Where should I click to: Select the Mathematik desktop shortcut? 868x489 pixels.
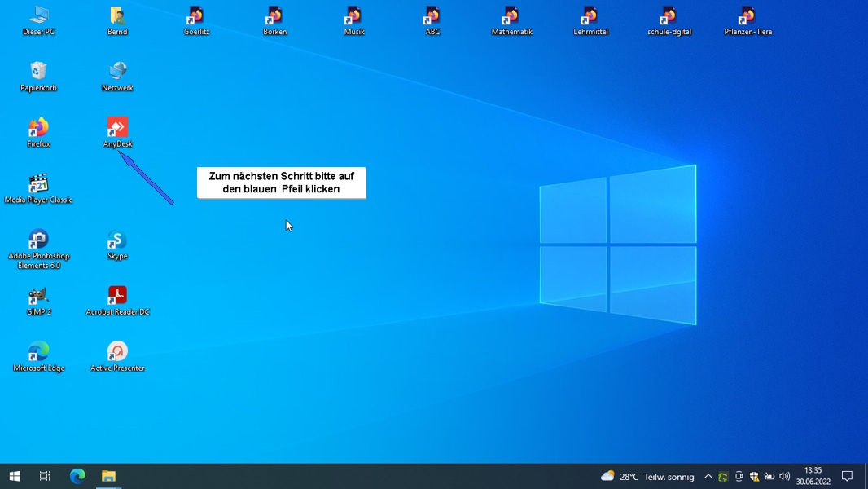point(511,16)
